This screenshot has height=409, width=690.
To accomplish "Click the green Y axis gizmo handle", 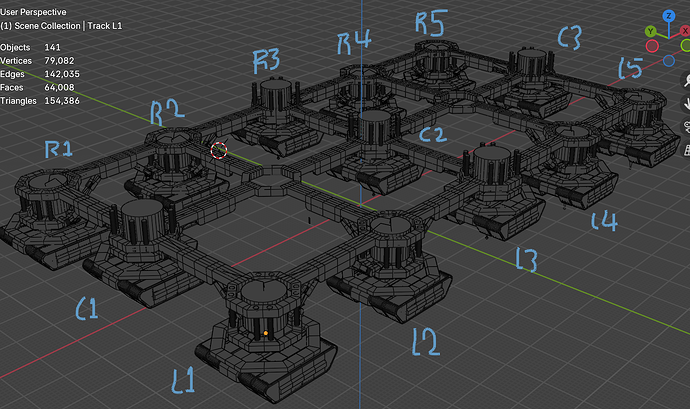I will 650,31.
